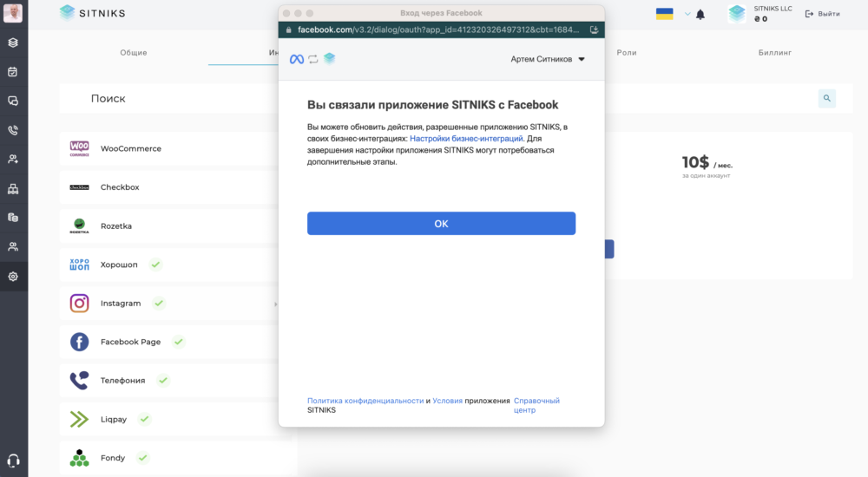Switch to the Биллинг tab
This screenshot has height=477, width=868.
click(x=775, y=53)
